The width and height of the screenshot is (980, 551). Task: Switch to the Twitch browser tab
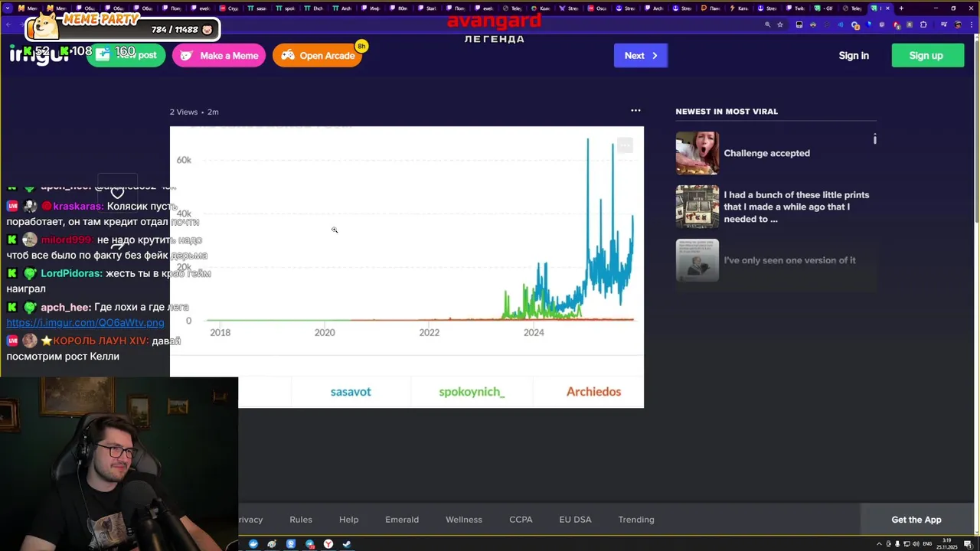pos(797,8)
